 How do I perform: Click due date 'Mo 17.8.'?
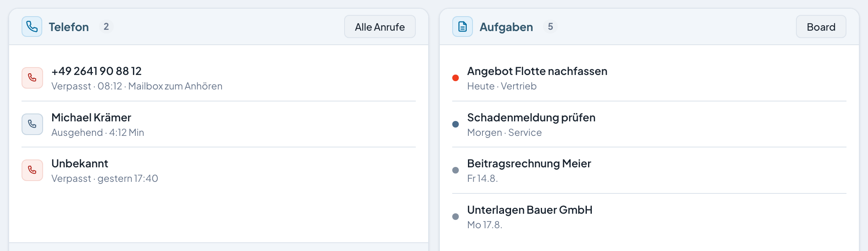tap(485, 225)
